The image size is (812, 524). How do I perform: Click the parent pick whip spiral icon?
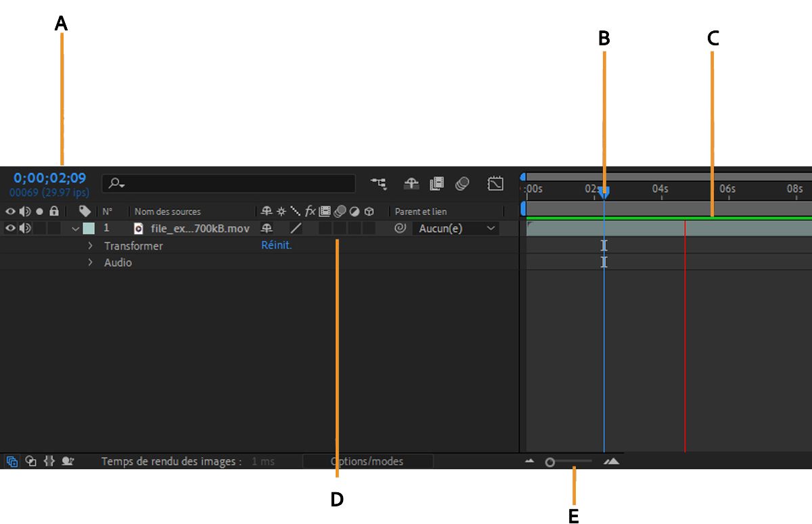point(400,229)
